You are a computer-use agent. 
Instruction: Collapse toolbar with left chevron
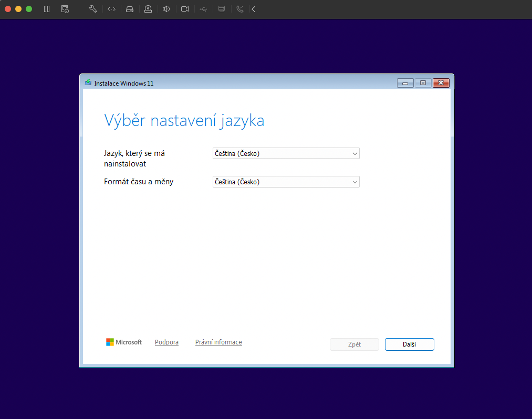(x=254, y=9)
